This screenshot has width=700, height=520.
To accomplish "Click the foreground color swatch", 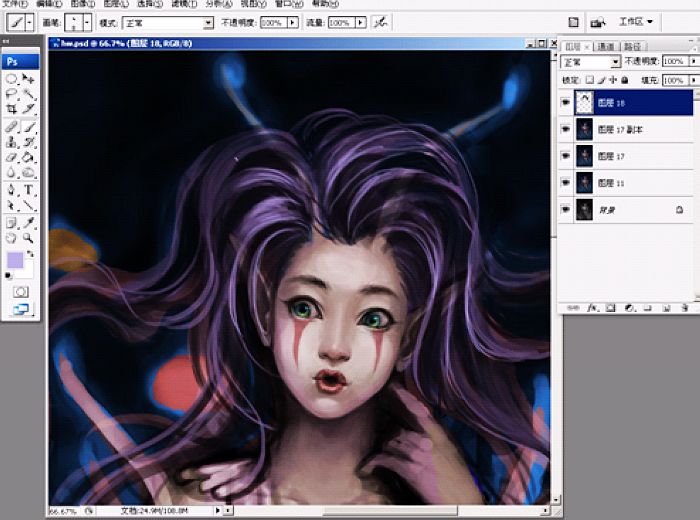I will tap(15, 260).
